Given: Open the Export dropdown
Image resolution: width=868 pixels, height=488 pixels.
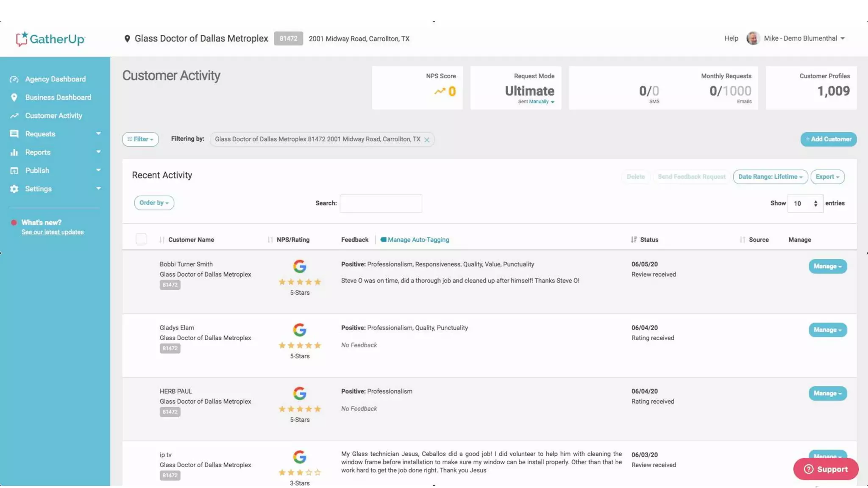Looking at the screenshot, I should click(x=827, y=177).
